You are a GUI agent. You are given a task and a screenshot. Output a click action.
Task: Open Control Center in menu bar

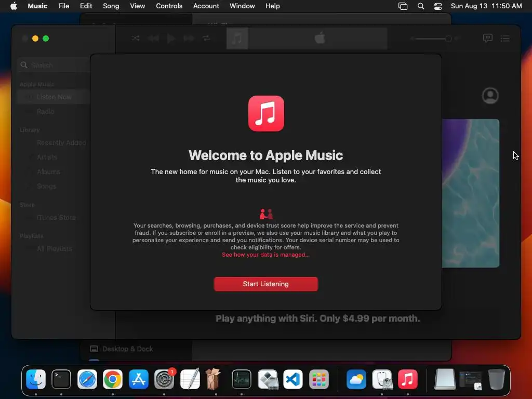click(438, 6)
